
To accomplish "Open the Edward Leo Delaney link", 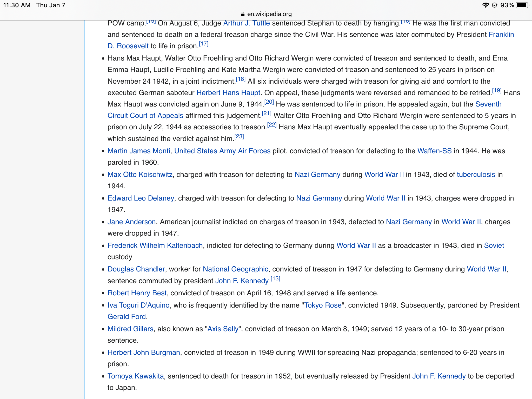I will (x=141, y=198).
